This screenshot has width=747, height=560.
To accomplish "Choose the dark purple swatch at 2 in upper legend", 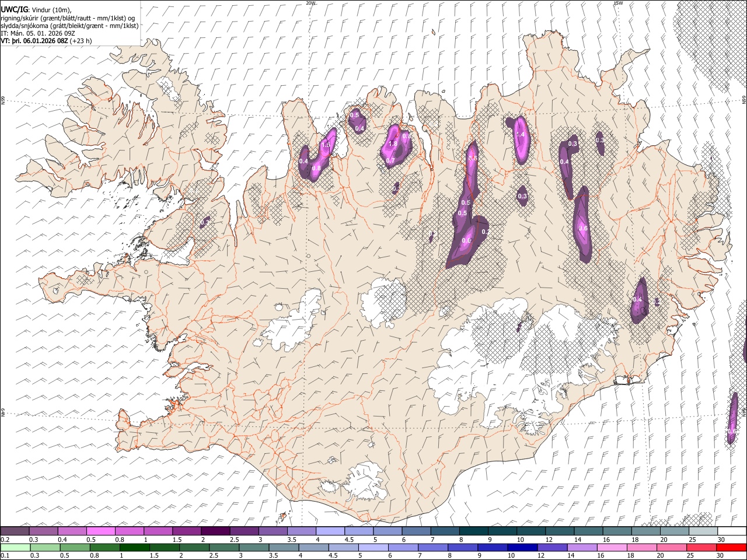I will [x=215, y=531].
